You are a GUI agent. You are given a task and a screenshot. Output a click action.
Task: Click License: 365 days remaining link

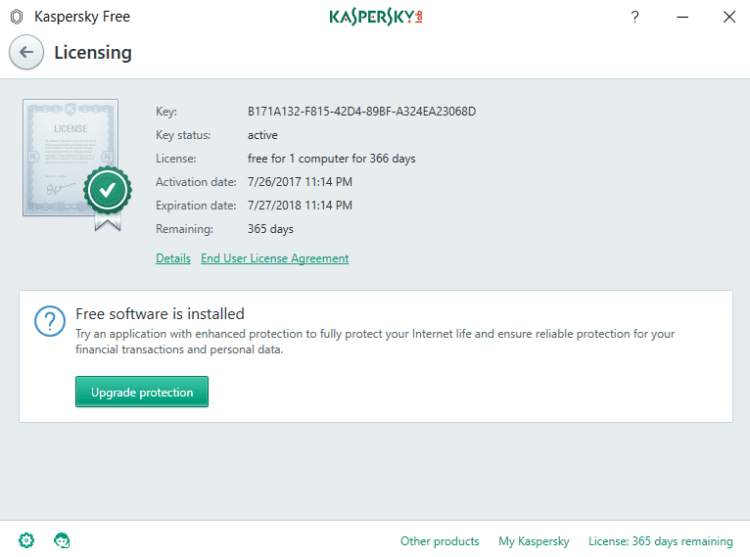pos(661,541)
